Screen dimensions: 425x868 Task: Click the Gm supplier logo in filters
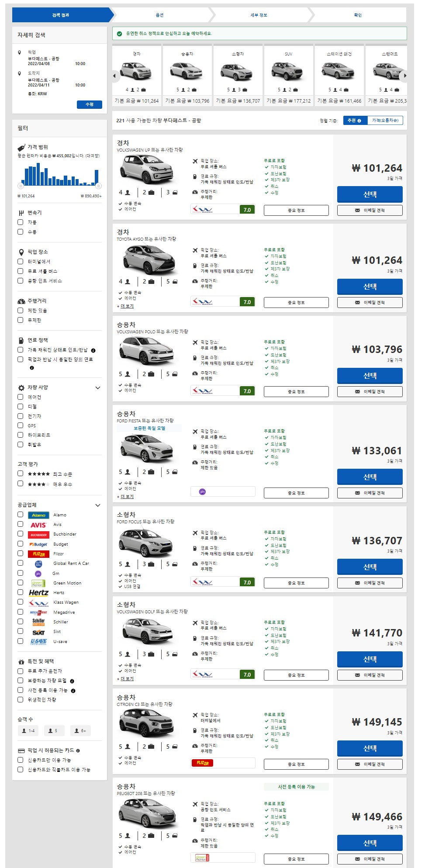38,574
